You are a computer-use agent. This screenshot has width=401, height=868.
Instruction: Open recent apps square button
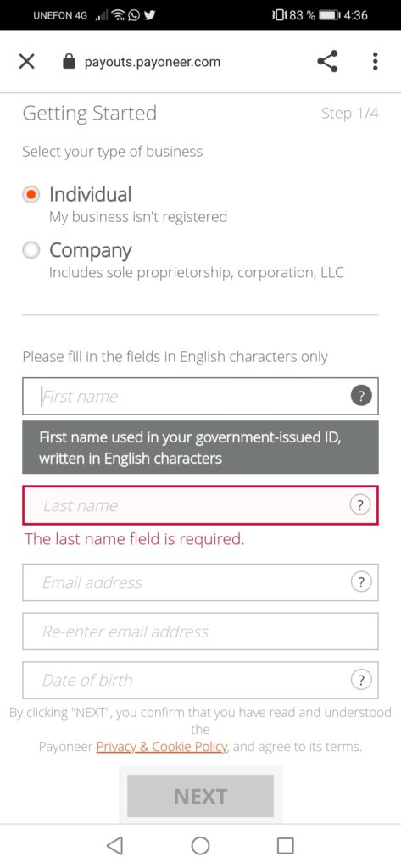tap(285, 845)
